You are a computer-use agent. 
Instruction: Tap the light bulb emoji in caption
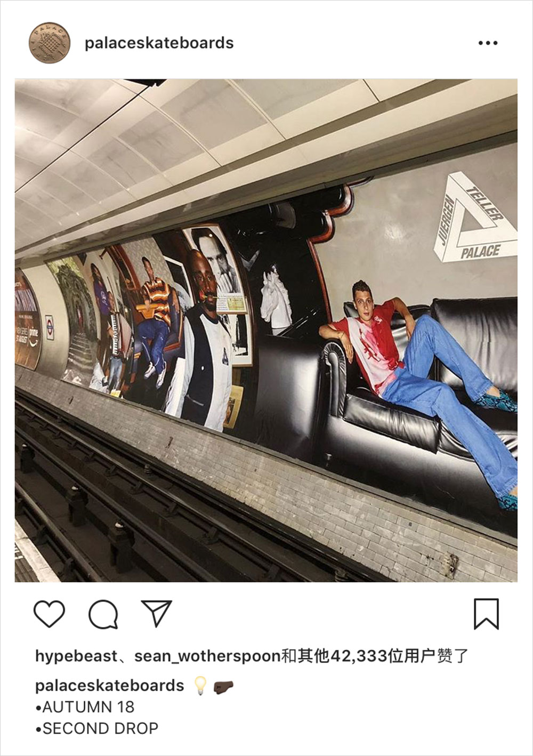point(200,686)
